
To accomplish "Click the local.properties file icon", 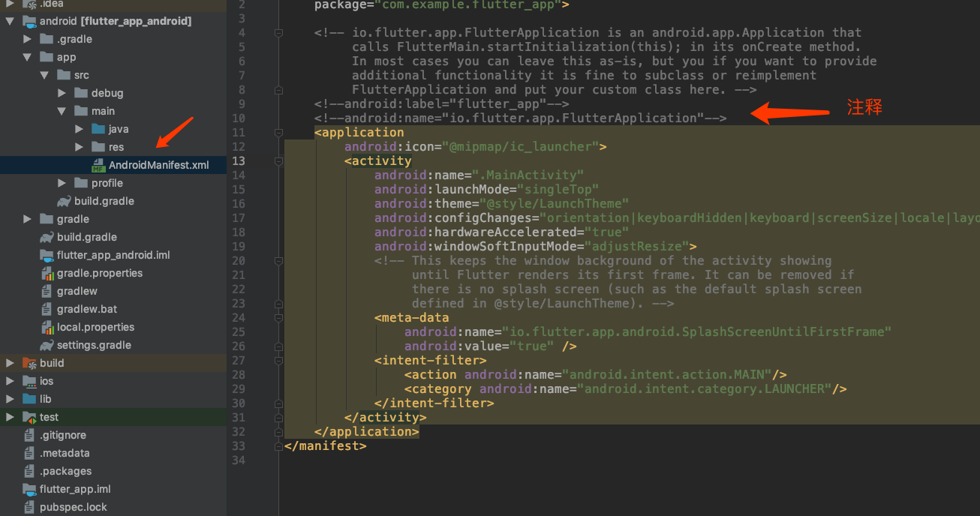I will click(47, 327).
